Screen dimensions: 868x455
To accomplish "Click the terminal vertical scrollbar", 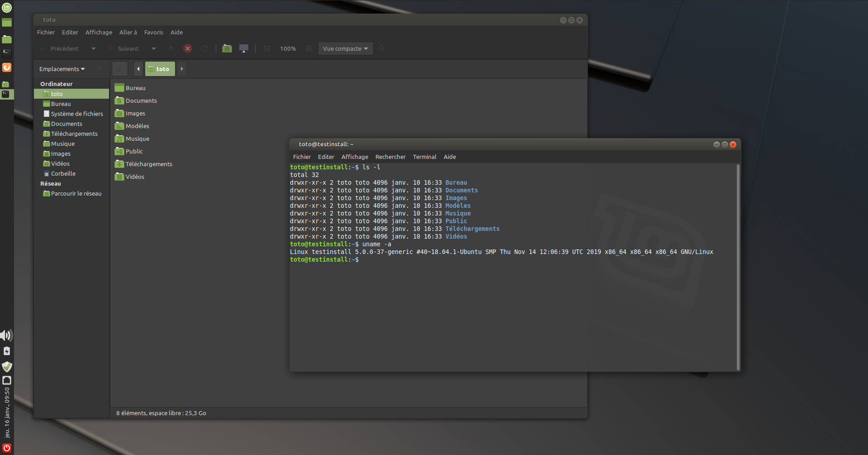I will coord(738,267).
